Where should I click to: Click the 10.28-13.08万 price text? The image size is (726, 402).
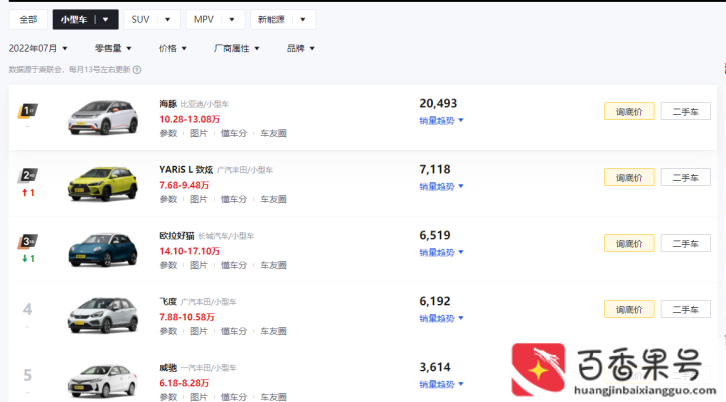pos(189,119)
